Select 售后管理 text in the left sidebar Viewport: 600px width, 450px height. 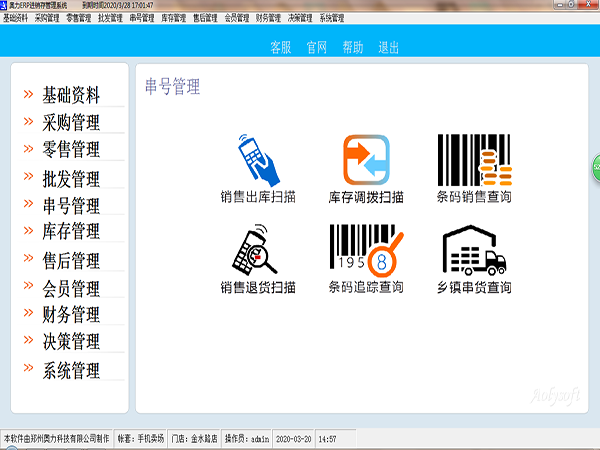(71, 261)
